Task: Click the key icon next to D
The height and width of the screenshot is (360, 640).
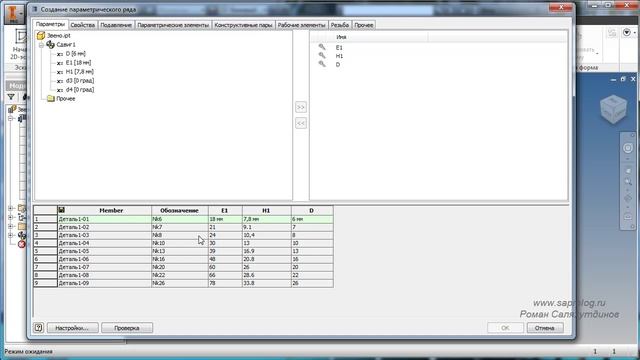Action: click(322, 64)
